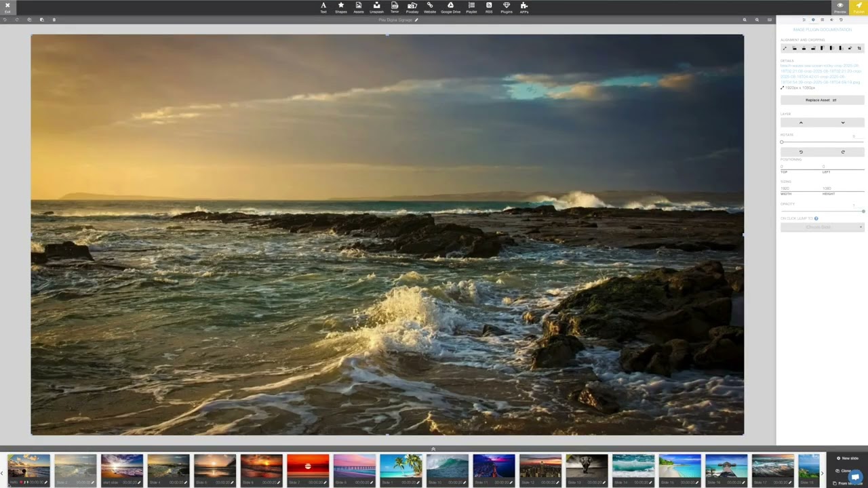Image resolution: width=868 pixels, height=488 pixels.
Task: Click the Preview eye button
Action: click(840, 7)
